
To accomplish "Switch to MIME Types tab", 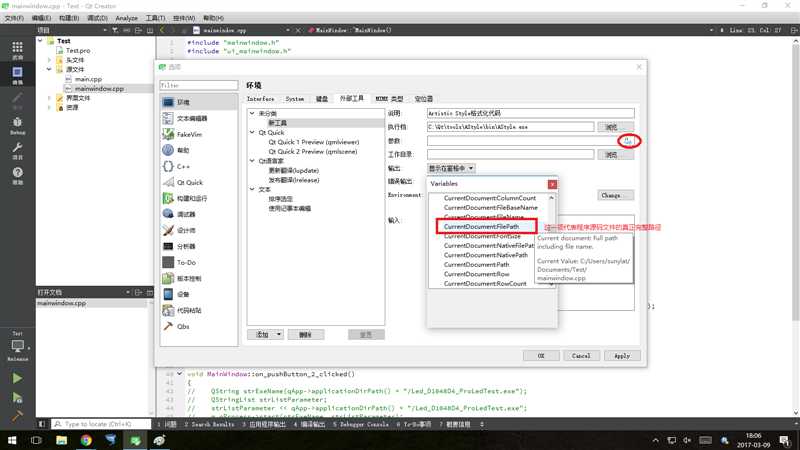I will (389, 99).
